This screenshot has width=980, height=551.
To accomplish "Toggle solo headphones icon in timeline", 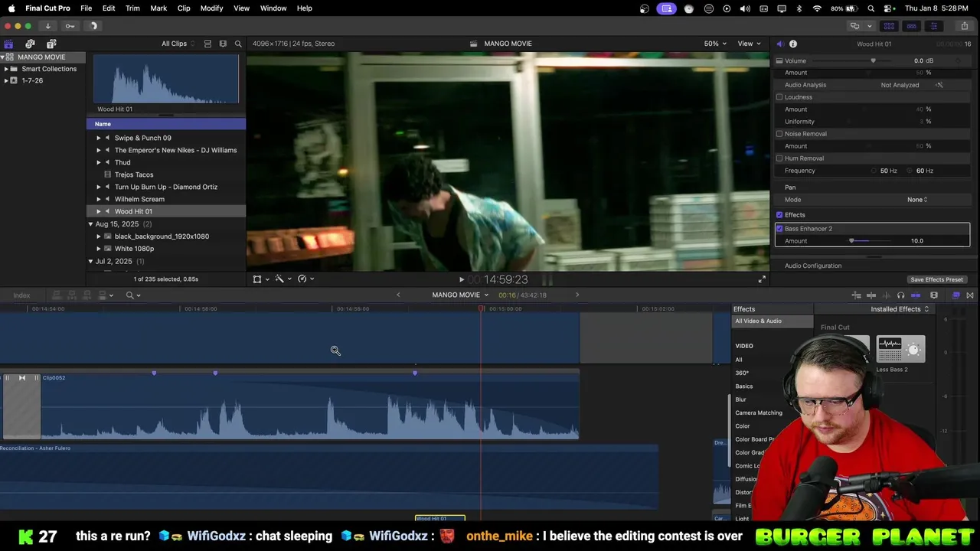I will 900,295.
